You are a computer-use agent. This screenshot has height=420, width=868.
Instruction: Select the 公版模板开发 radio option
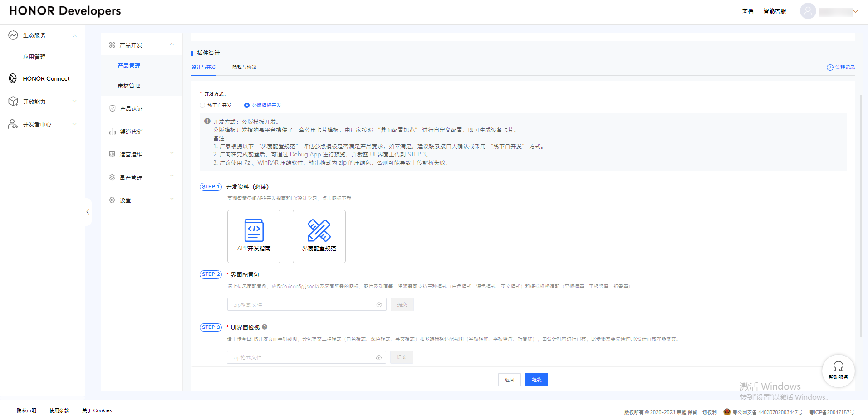(x=246, y=105)
